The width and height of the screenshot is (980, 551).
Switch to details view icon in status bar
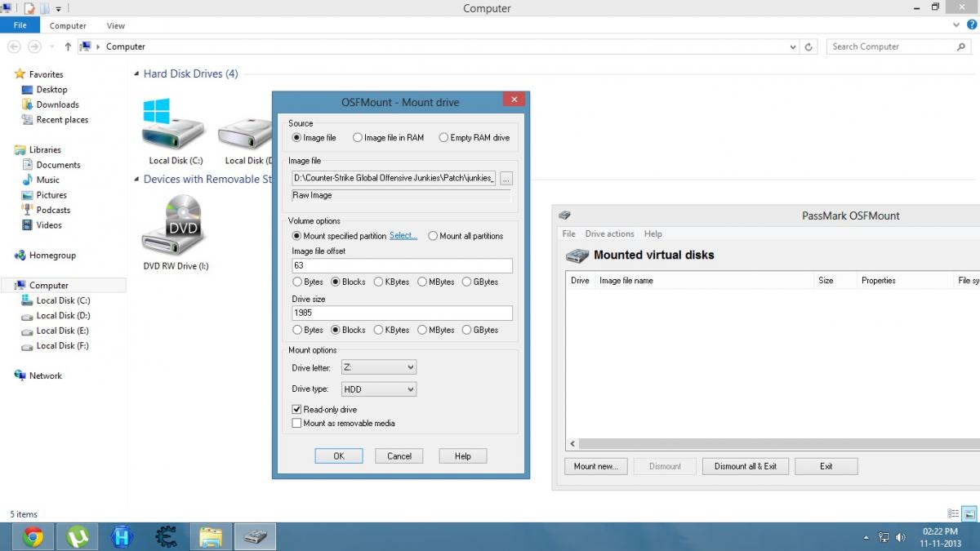tap(953, 513)
